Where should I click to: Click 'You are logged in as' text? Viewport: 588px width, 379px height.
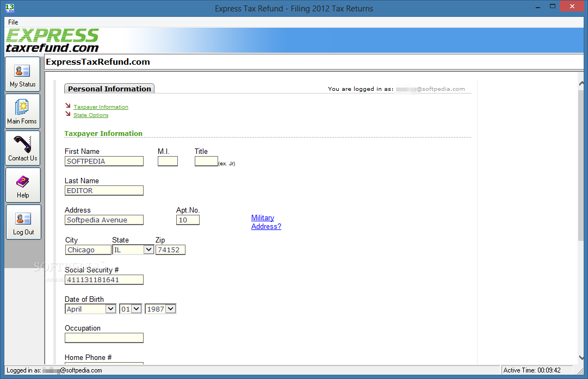[361, 89]
